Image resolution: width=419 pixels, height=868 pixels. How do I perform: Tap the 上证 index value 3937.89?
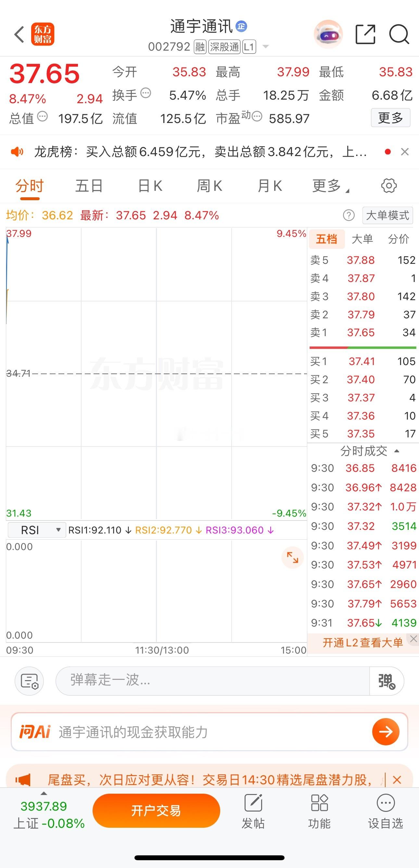click(44, 806)
